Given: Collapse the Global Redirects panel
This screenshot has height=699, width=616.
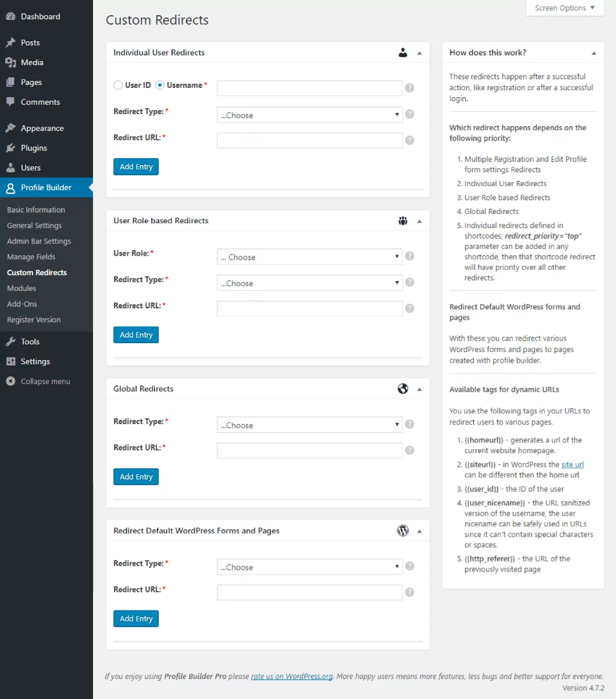Looking at the screenshot, I should 420,389.
